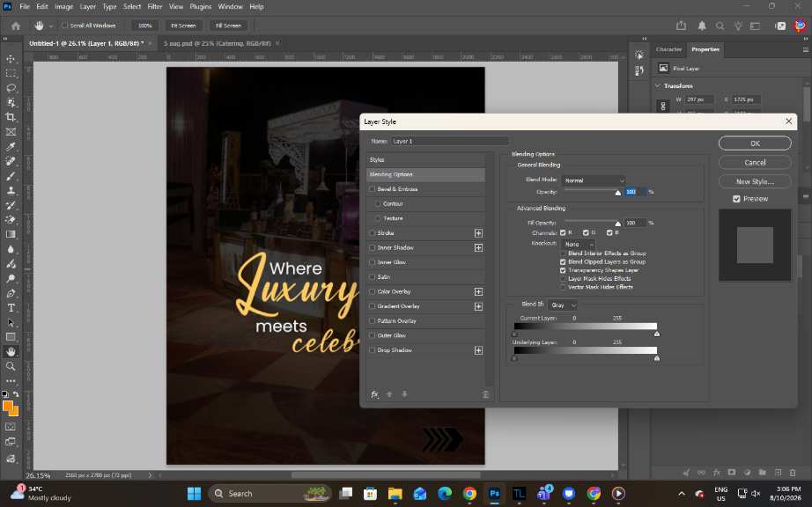Open the Blend Mode dropdown

594,180
